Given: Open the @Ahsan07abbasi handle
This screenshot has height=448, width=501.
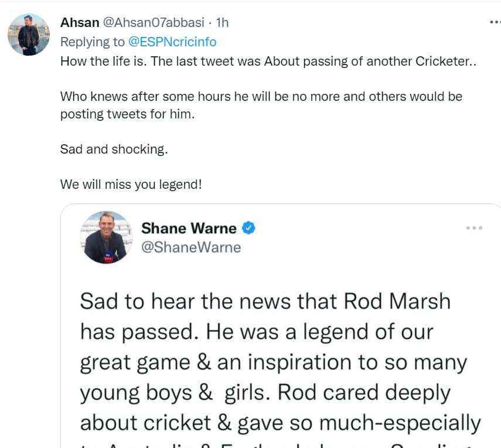Looking at the screenshot, I should coord(154,23).
